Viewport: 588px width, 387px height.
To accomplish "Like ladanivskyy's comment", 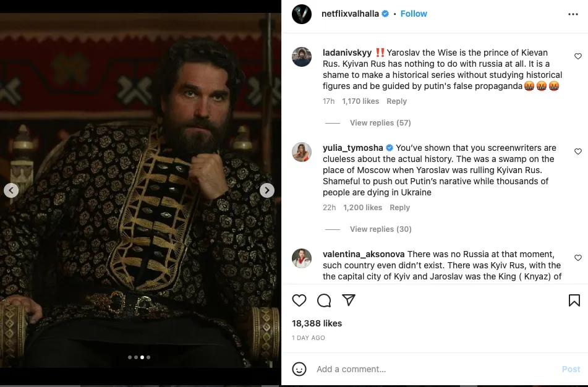I will (x=578, y=56).
